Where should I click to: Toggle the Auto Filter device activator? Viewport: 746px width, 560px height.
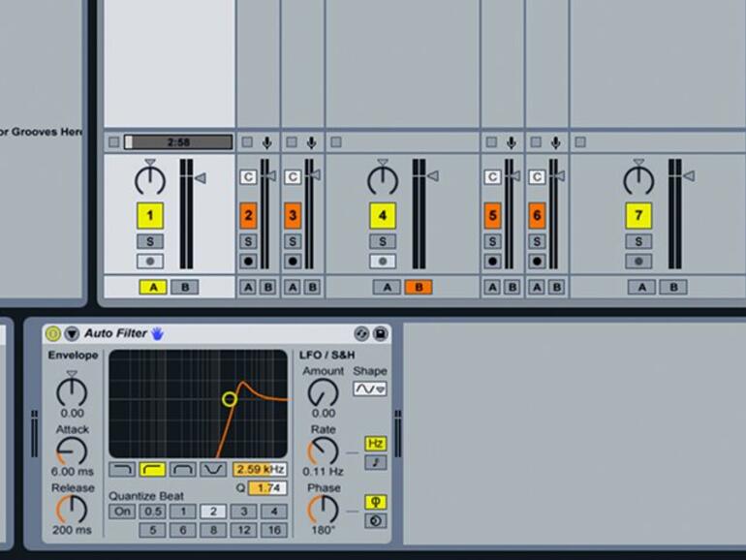(x=53, y=333)
